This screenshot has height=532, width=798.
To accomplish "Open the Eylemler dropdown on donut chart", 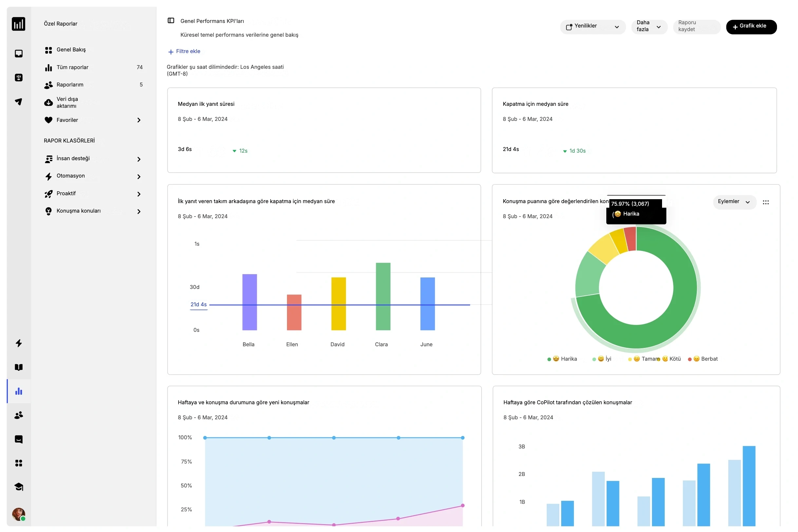I will [x=734, y=202].
